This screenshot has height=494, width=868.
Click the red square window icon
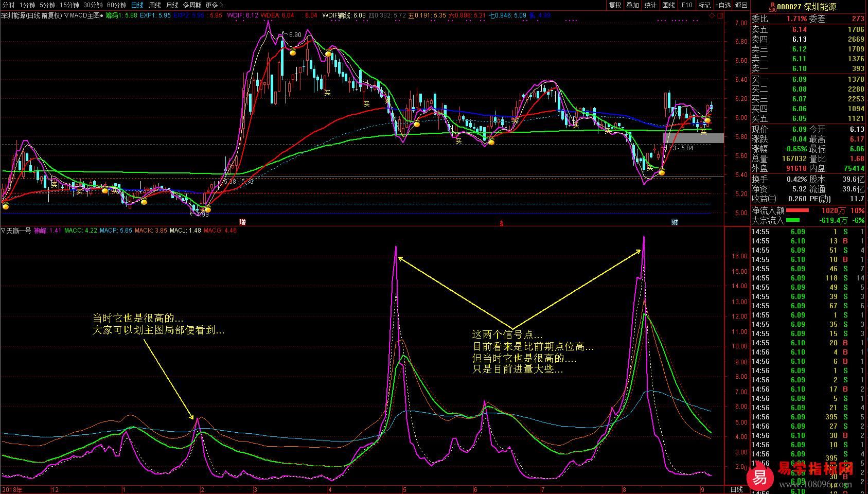720,15
